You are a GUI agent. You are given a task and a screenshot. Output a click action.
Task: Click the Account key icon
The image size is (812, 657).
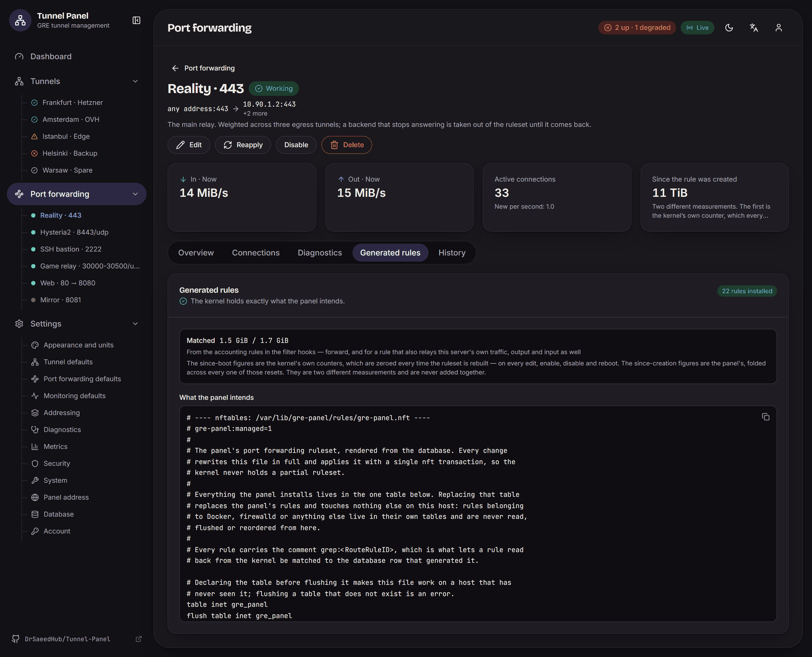coord(35,531)
